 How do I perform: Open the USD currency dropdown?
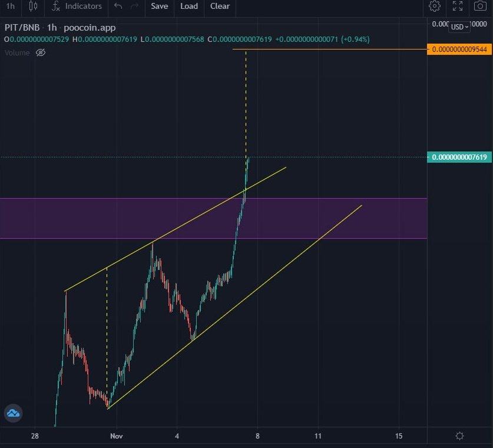point(459,27)
